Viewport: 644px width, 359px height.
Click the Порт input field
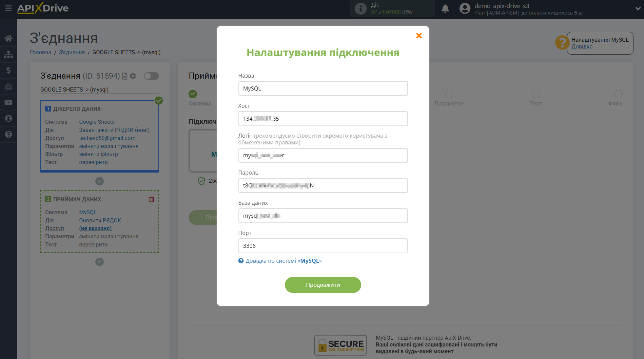point(323,246)
